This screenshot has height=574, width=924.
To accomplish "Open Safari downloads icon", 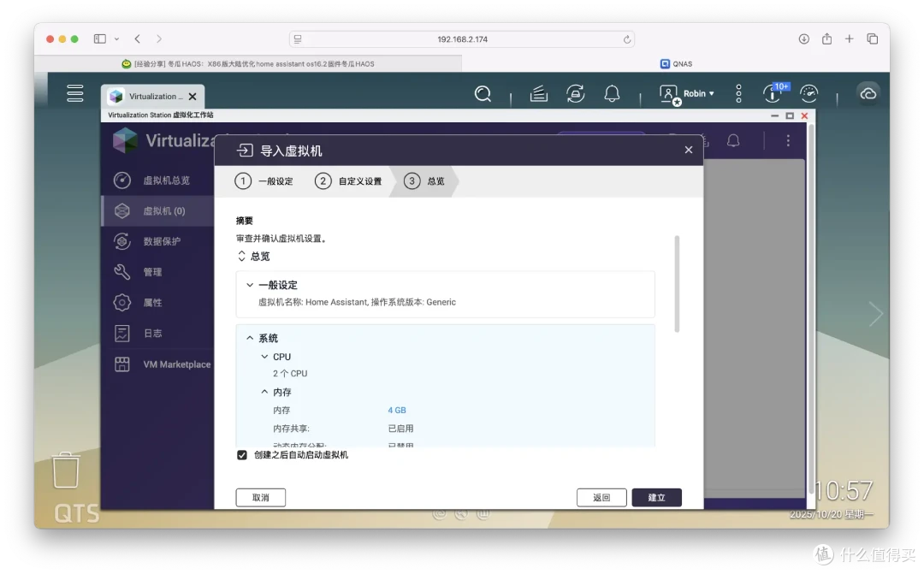I will click(803, 38).
